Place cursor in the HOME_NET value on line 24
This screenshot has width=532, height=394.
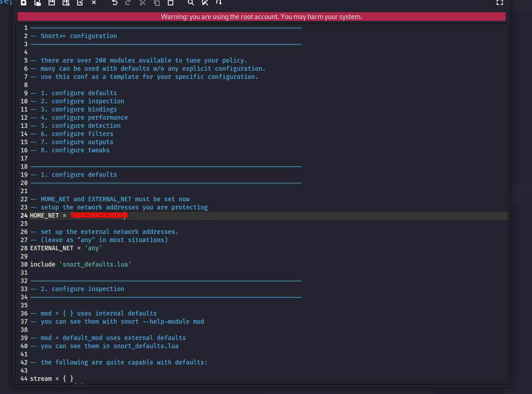[x=100, y=216]
